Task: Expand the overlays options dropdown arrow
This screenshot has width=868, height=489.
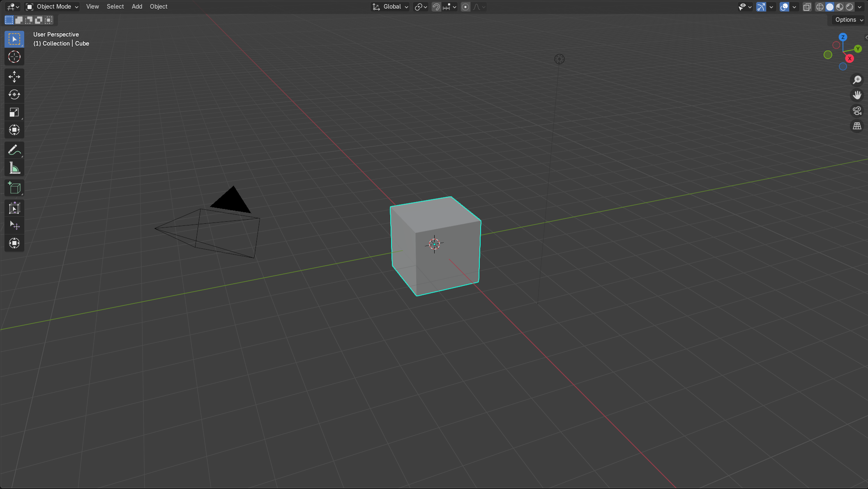Action: (x=794, y=7)
